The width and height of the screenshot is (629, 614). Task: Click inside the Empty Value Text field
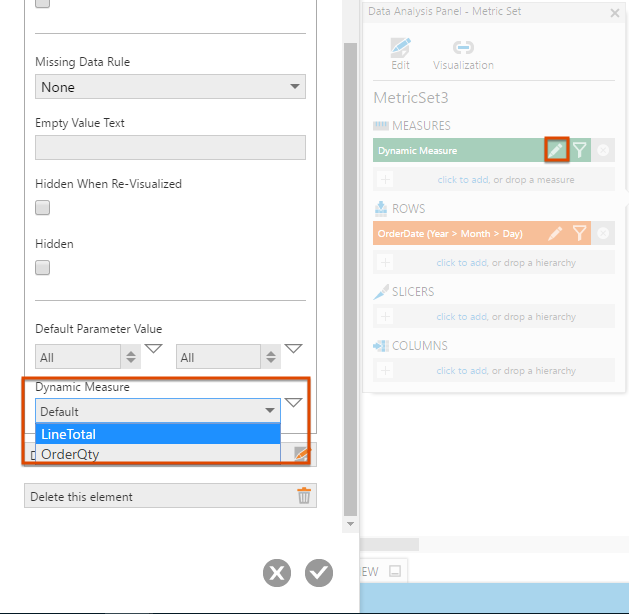click(x=170, y=148)
